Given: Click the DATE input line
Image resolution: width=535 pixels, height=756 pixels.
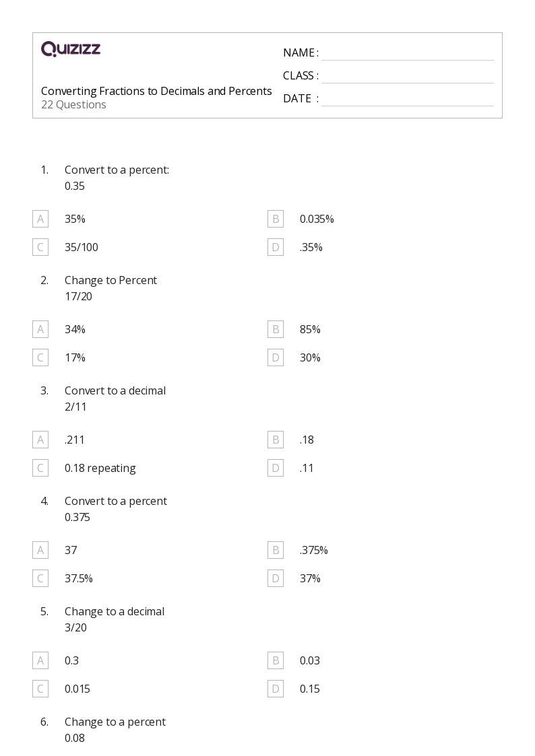Looking at the screenshot, I should tap(407, 99).
